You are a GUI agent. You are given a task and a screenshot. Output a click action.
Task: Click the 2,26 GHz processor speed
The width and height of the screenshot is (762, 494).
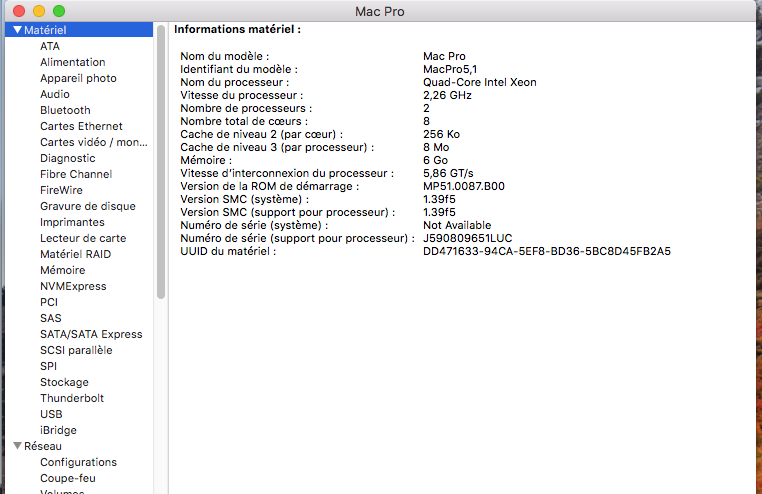tap(447, 96)
